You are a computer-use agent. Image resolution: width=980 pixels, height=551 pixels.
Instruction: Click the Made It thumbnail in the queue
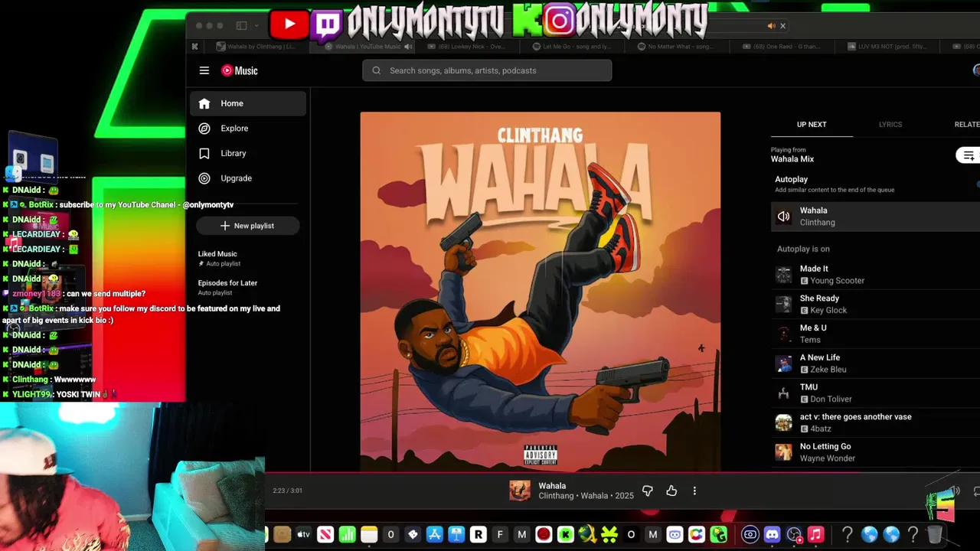click(783, 275)
